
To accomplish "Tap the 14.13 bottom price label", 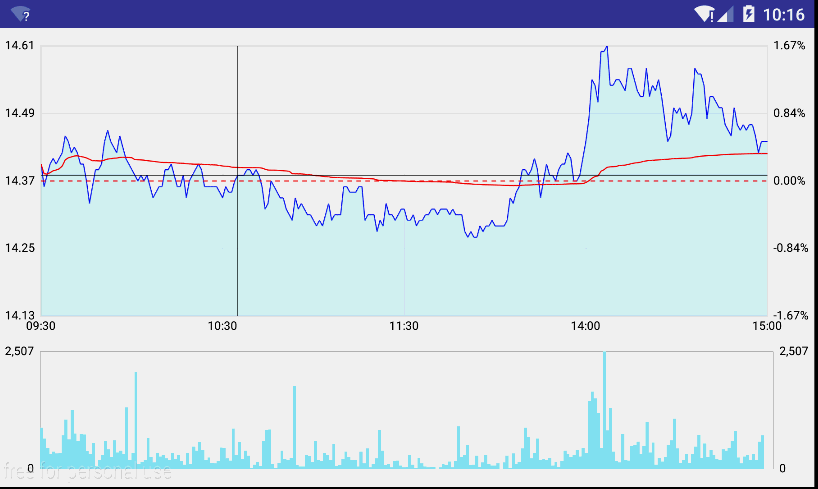I will [x=20, y=315].
